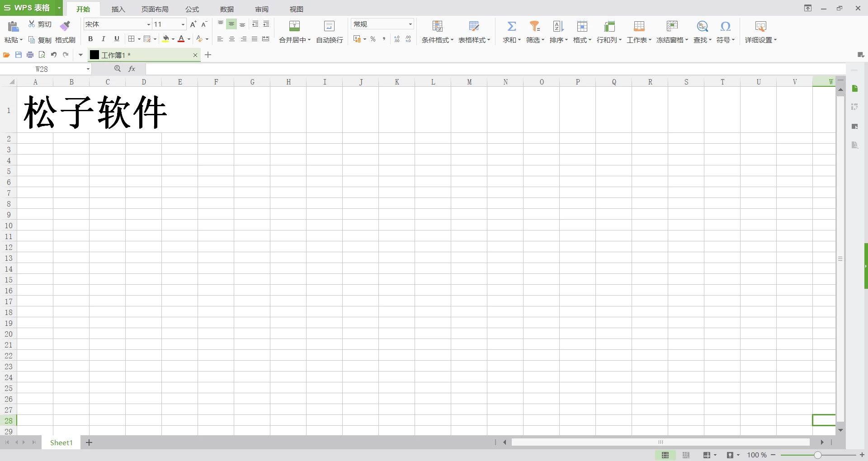The height and width of the screenshot is (461, 868).
Task: Click the Find (查找) magnifier icon
Action: point(702,26)
